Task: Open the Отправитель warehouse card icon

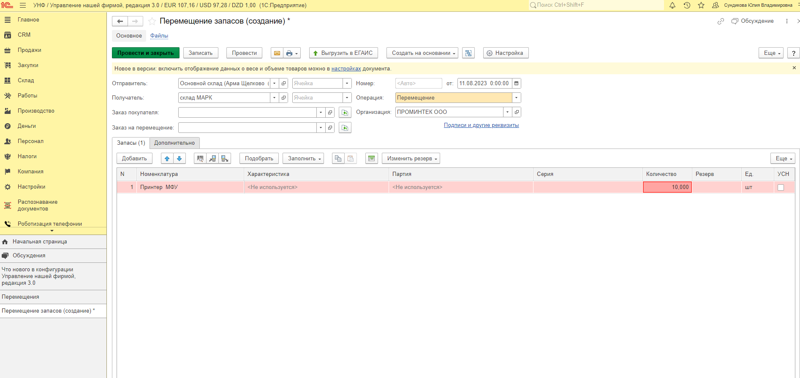Action: (x=284, y=83)
